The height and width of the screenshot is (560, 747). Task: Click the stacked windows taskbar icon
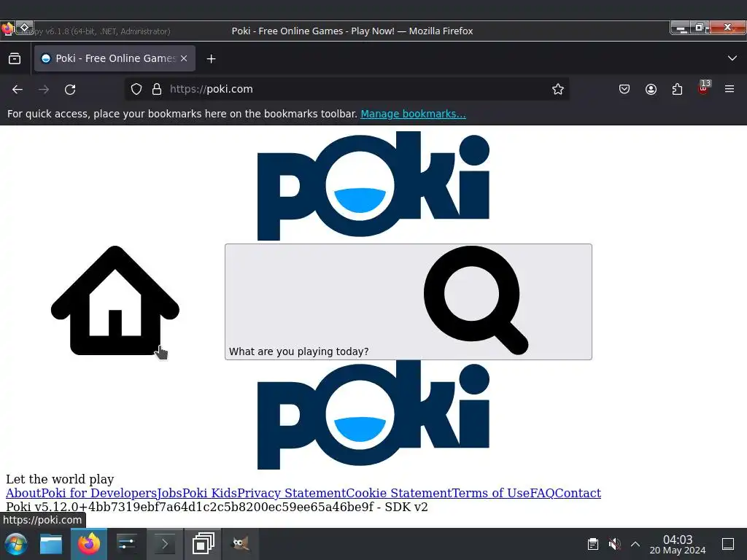coord(203,544)
